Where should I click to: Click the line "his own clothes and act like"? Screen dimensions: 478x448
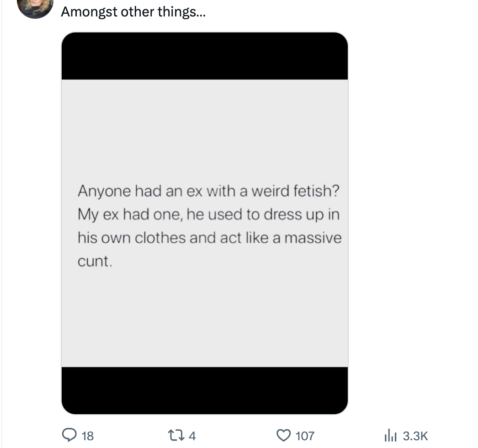(209, 238)
